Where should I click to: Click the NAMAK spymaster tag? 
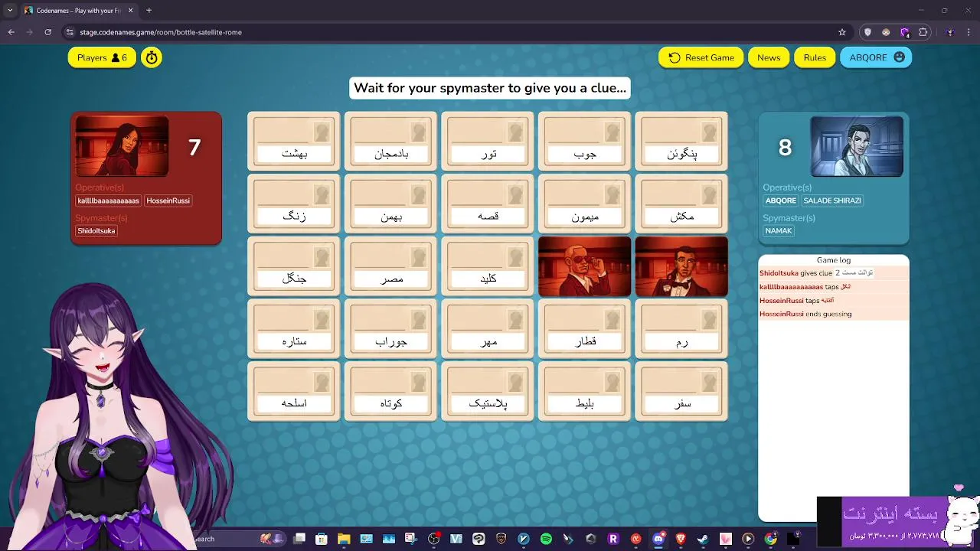[779, 231]
